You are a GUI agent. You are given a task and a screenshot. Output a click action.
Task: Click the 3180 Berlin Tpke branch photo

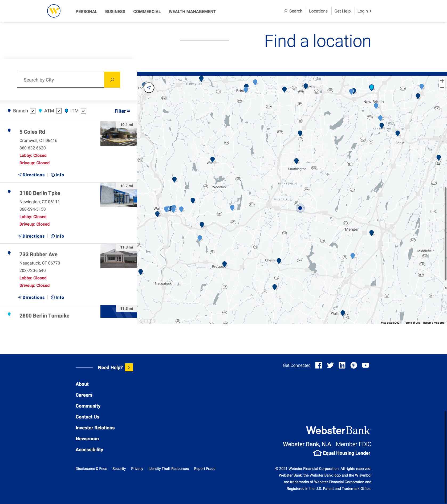pyautogui.click(x=119, y=195)
